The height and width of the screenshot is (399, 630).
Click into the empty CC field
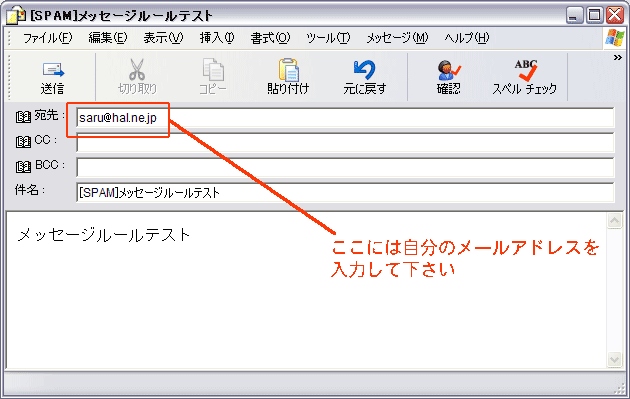click(x=345, y=143)
